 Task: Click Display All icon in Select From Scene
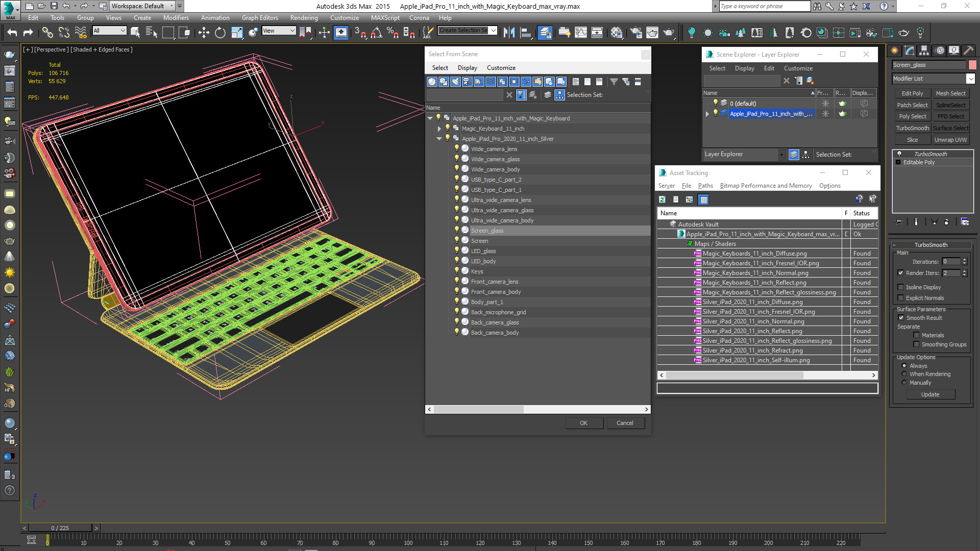576,82
